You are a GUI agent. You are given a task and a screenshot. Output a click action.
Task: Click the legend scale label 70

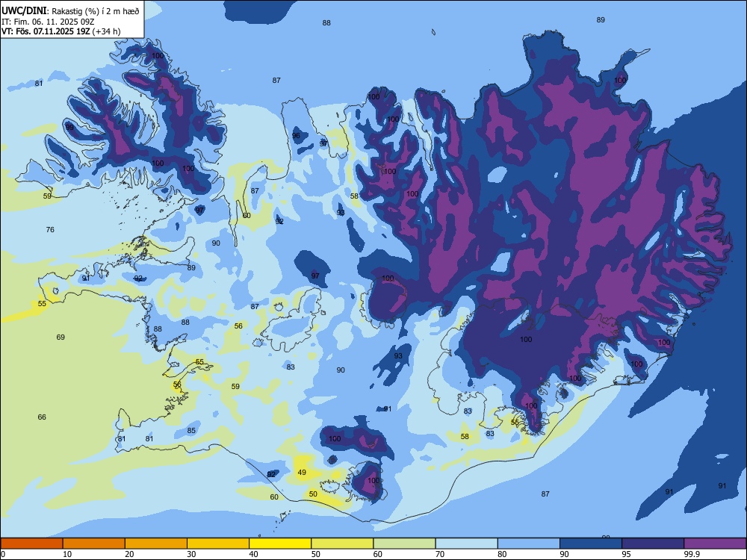[440, 554]
